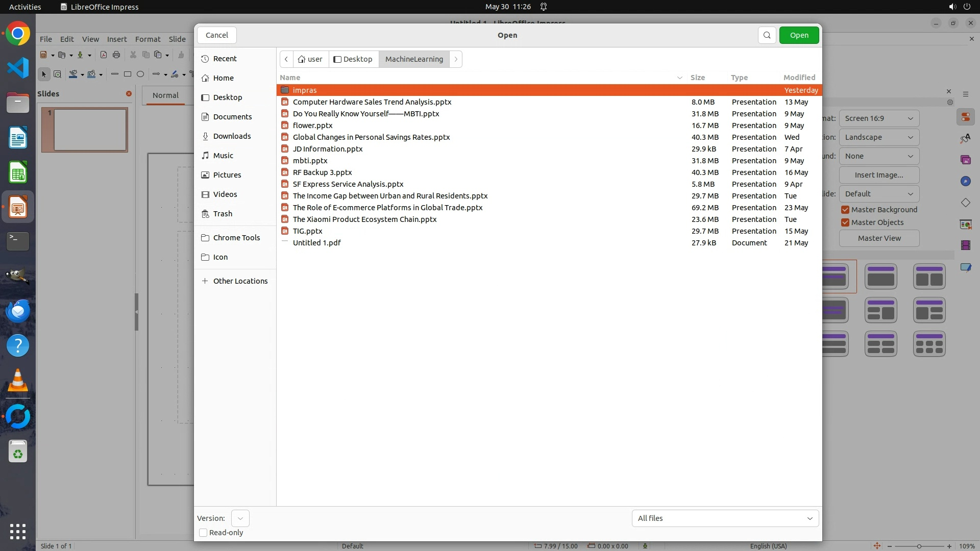Image resolution: width=980 pixels, height=551 pixels.
Task: Expand the All files filter dropdown
Action: pos(725,518)
